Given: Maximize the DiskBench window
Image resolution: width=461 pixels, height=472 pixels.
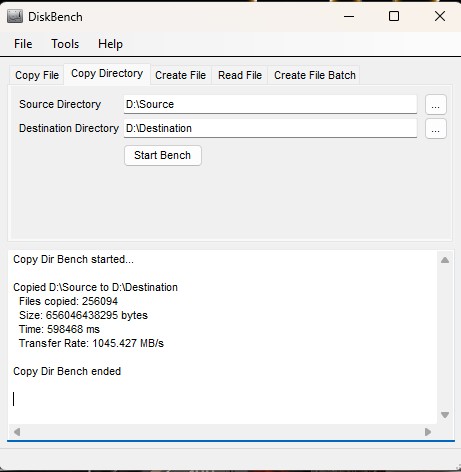Looking at the screenshot, I should (x=394, y=16).
